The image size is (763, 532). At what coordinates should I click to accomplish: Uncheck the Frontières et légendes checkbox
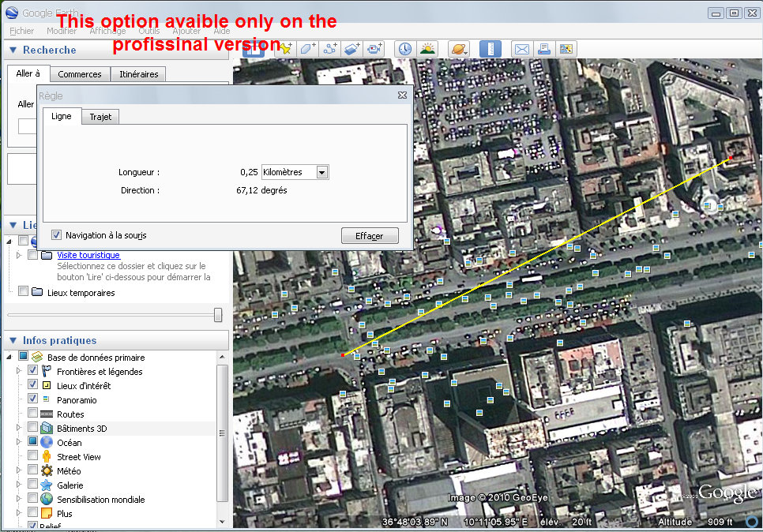(x=32, y=370)
